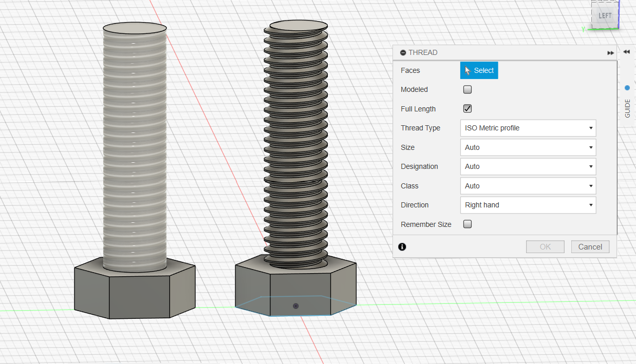Click the blue dot on GUIDE panel
Viewport: 636px width, 364px height.
click(627, 88)
